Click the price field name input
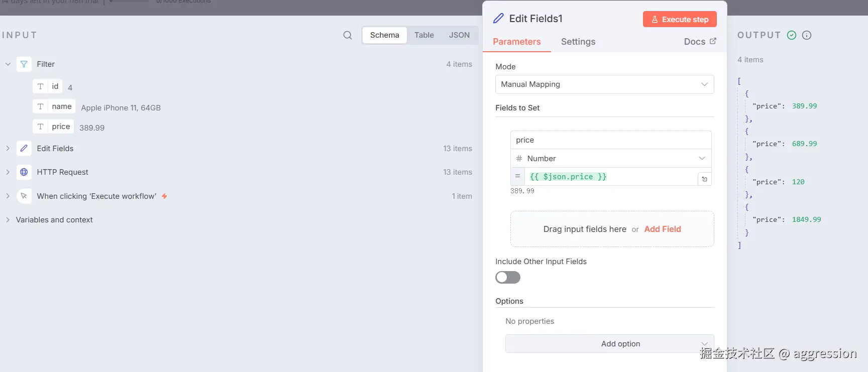The height and width of the screenshot is (372, 868). [611, 140]
